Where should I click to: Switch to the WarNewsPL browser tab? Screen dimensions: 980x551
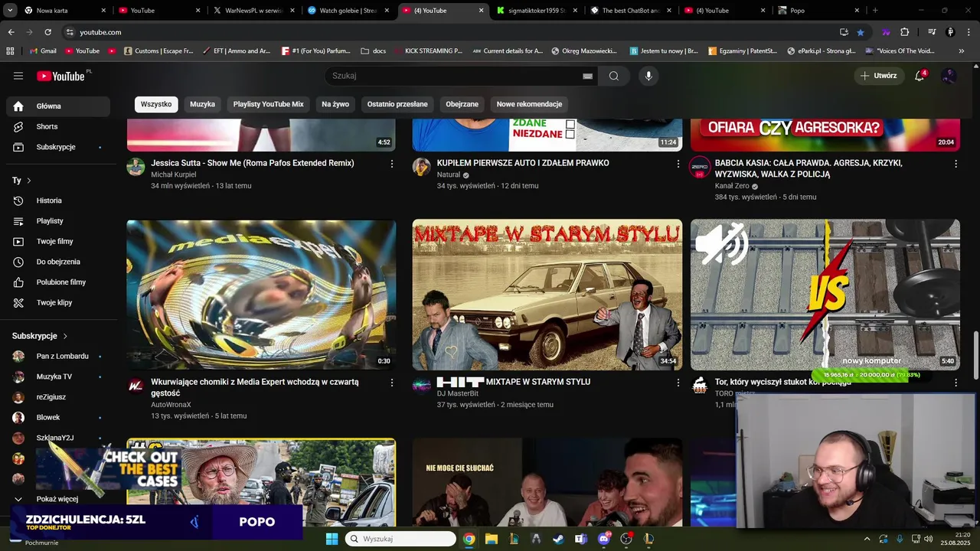tap(254, 11)
